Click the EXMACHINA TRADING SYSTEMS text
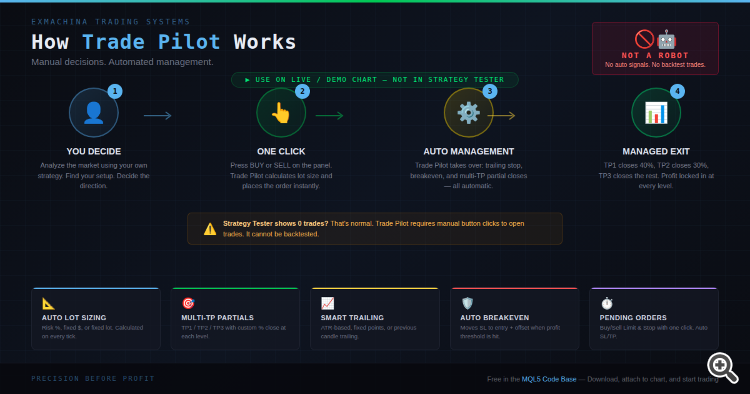Screen dimensions: 750x394 click(110, 22)
